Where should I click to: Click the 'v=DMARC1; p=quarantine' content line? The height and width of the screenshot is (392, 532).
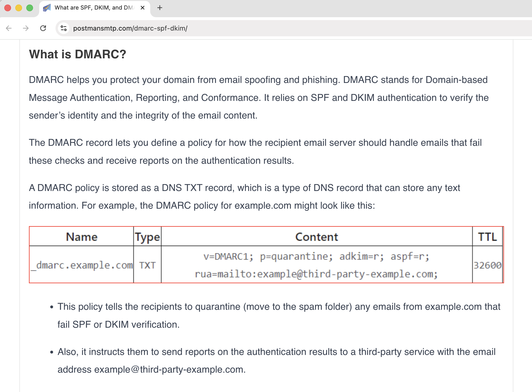pos(316,256)
